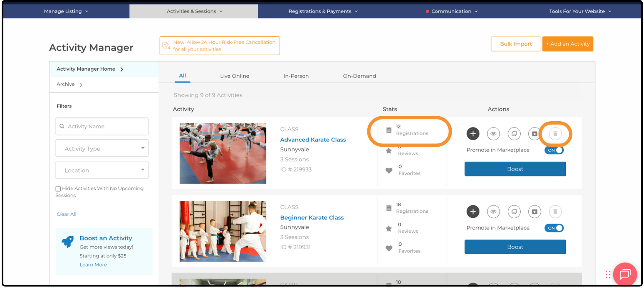Click Beginner Karate Class registrations receipt icon
The height and width of the screenshot is (288, 644).
tap(389, 208)
